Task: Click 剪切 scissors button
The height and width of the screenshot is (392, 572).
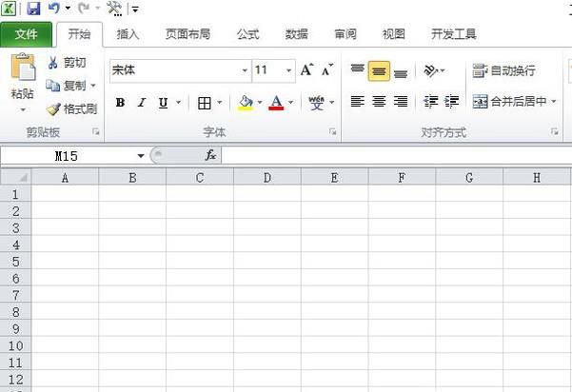Action: coord(67,63)
